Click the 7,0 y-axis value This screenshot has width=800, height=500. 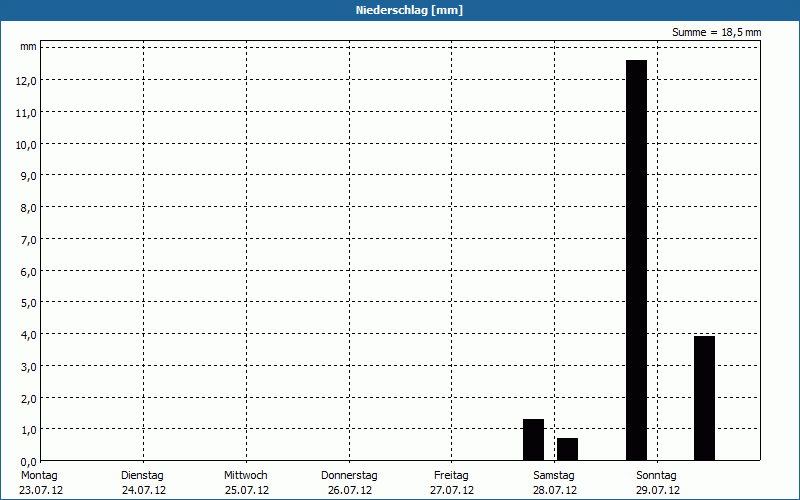pos(29,240)
